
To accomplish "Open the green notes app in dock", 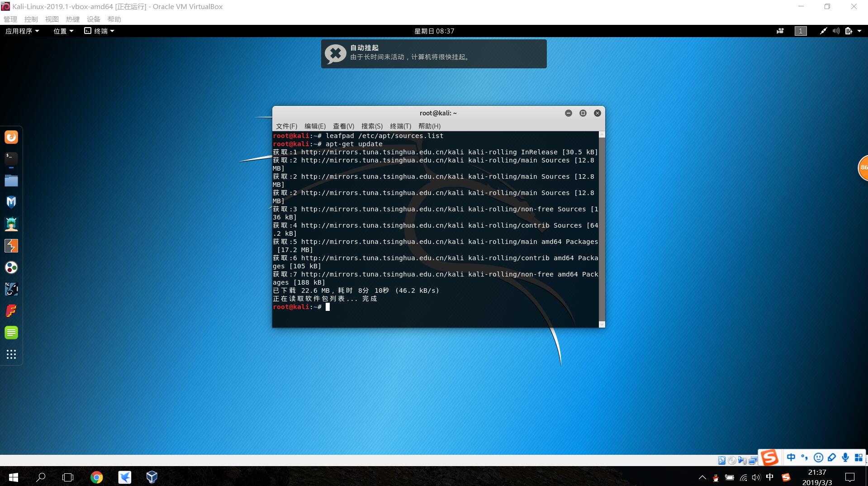I will click(11, 333).
